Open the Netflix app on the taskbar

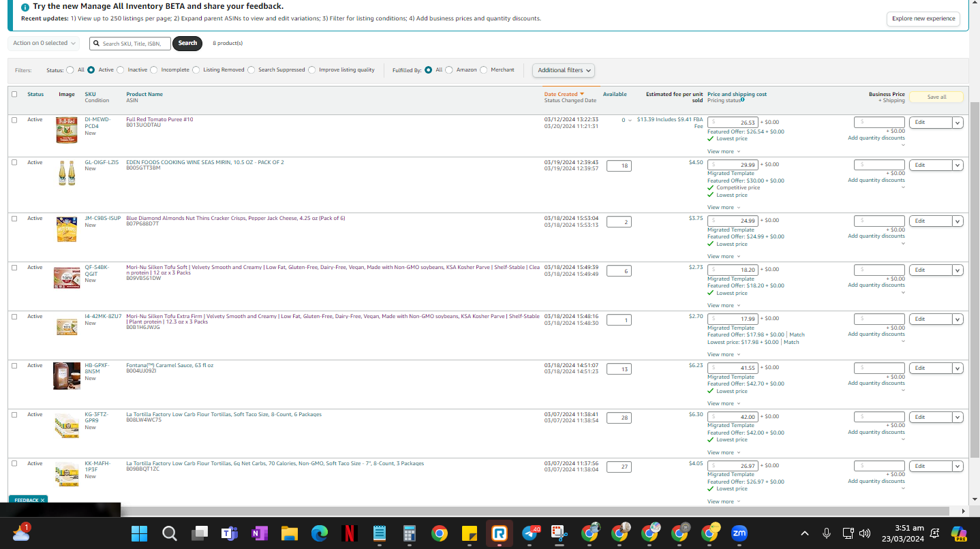[x=349, y=533]
